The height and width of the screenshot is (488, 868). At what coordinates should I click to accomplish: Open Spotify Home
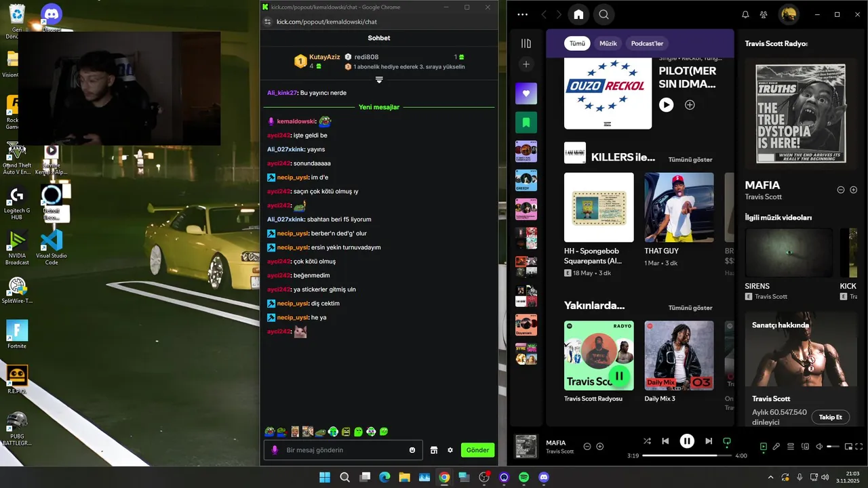pyautogui.click(x=578, y=14)
